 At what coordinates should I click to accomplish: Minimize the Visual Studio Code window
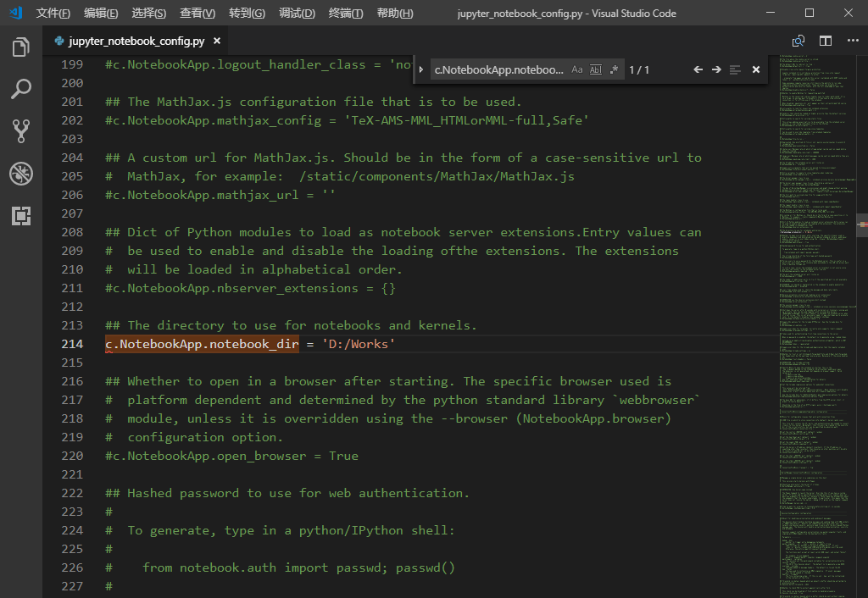coord(770,13)
